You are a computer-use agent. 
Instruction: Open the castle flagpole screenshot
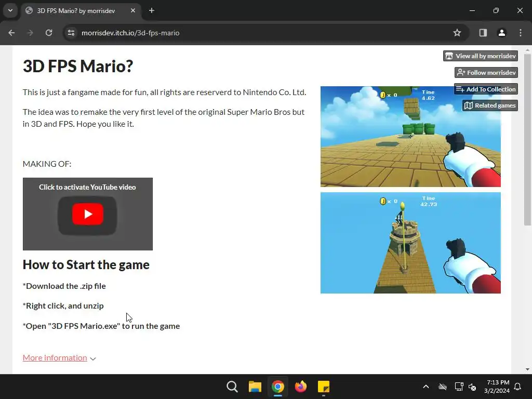click(x=410, y=243)
